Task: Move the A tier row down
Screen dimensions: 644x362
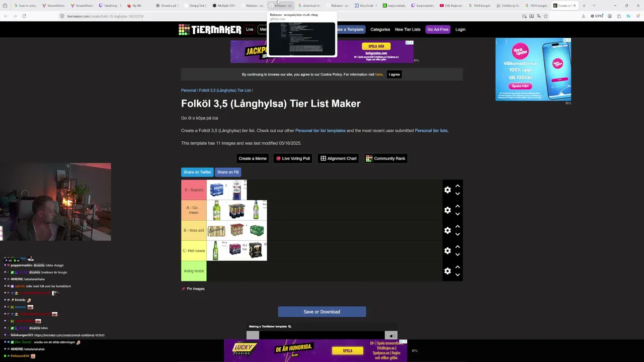Action: [x=457, y=214]
